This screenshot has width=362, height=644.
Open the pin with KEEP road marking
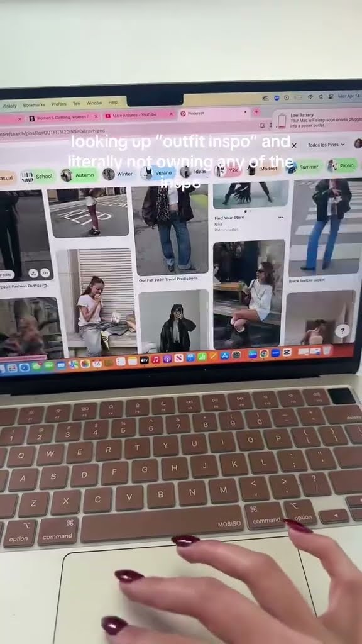pyautogui.click(x=88, y=213)
